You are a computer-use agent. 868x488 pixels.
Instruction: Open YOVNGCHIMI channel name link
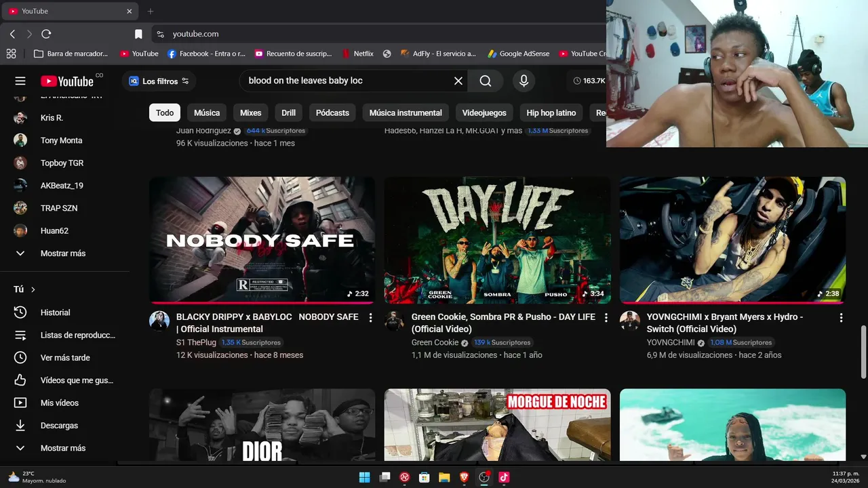[x=671, y=342]
